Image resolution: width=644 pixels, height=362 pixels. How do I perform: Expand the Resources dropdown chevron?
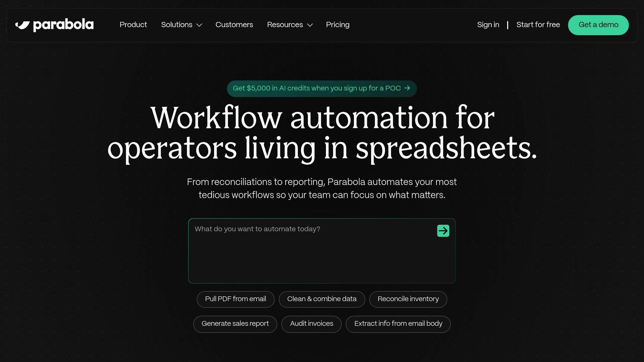pos(310,25)
